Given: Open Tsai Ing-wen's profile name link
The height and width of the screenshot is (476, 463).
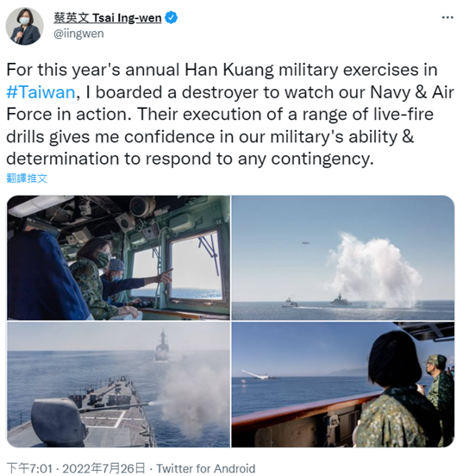Looking at the screenshot, I should pos(108,18).
